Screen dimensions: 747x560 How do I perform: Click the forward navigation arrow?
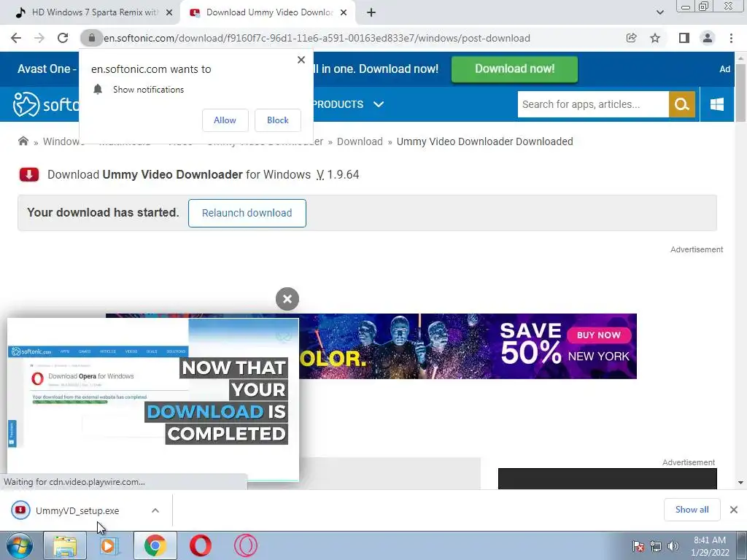click(39, 38)
